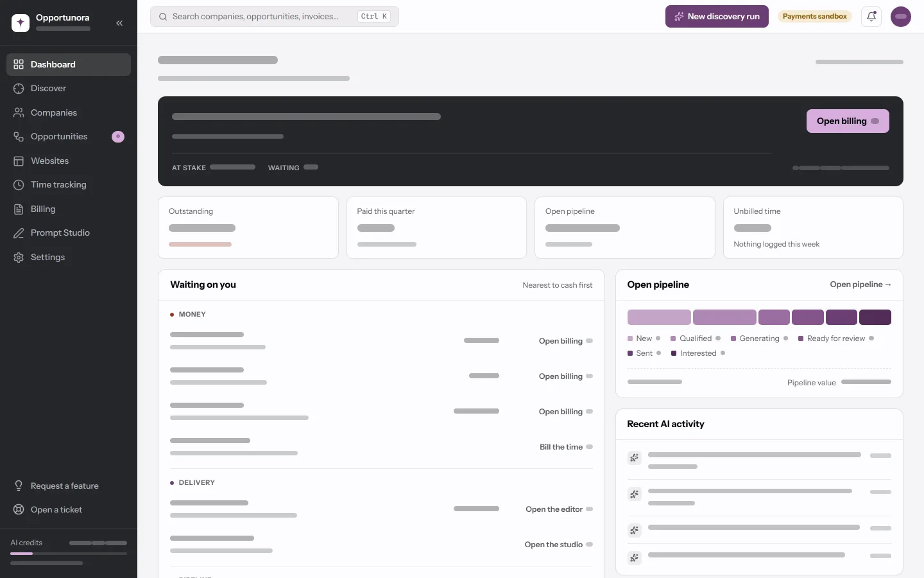The image size is (924, 578).
Task: Click the "Recent AI activity" heading
Action: [665, 424]
